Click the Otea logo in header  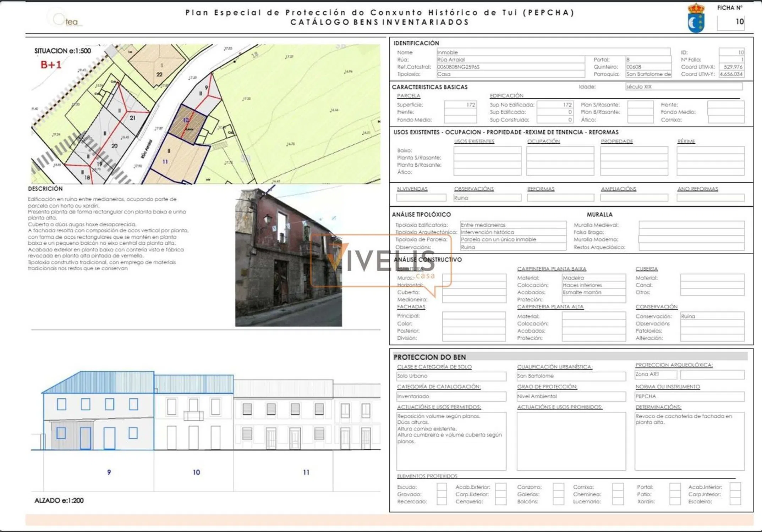click(66, 20)
